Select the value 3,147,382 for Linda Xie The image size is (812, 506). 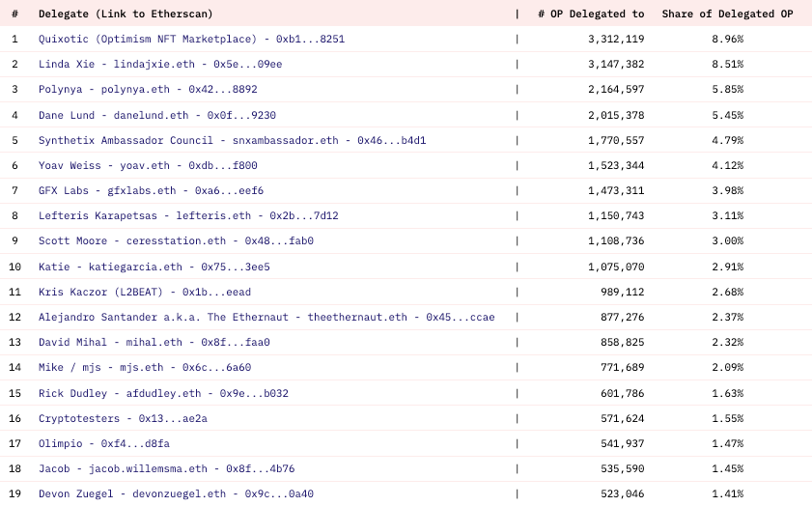coord(616,65)
